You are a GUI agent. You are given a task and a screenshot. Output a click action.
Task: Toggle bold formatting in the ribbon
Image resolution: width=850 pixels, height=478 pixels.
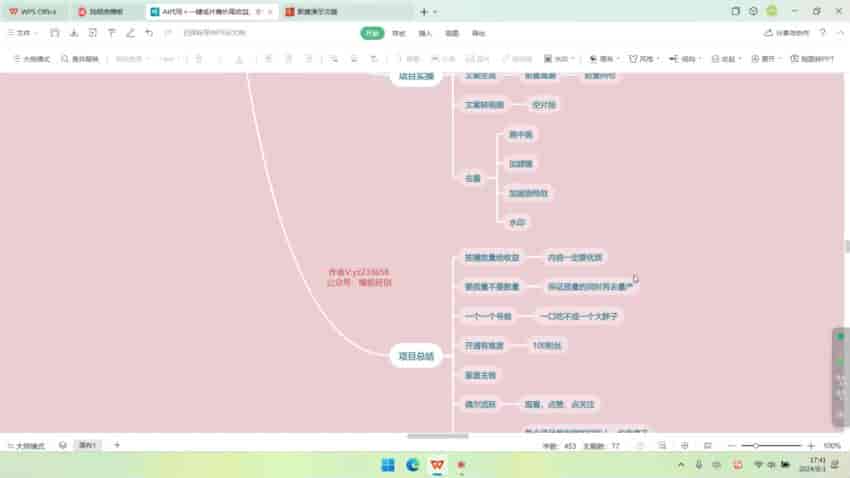click(199, 59)
